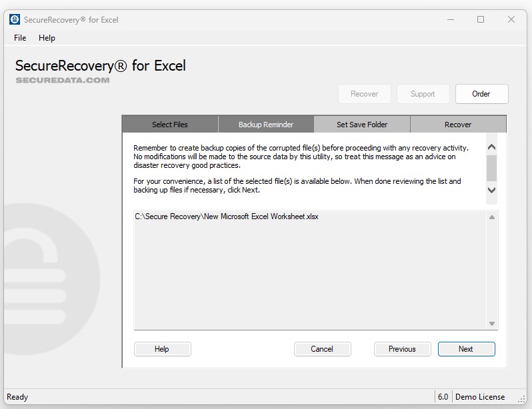532x409 pixels.
Task: Open the Recover tab
Action: point(458,125)
